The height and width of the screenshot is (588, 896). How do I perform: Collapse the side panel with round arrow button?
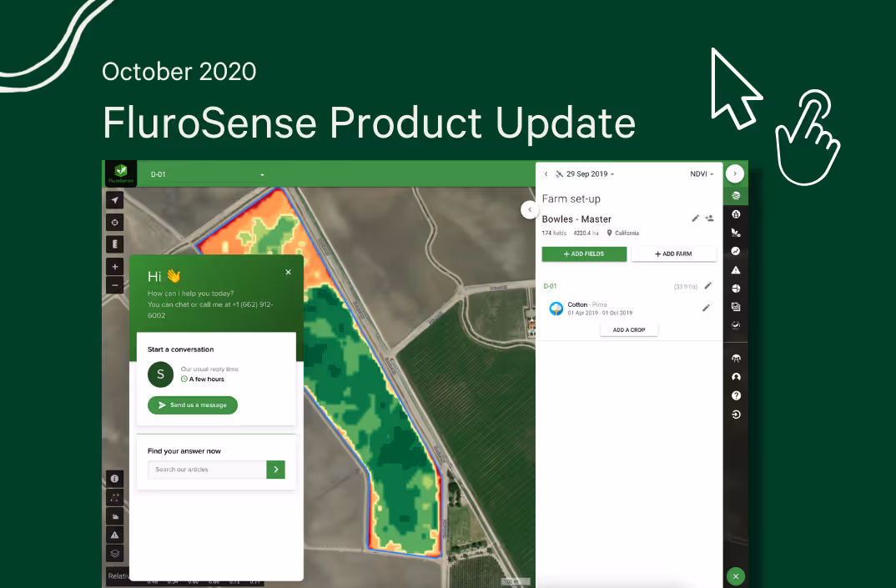735,173
